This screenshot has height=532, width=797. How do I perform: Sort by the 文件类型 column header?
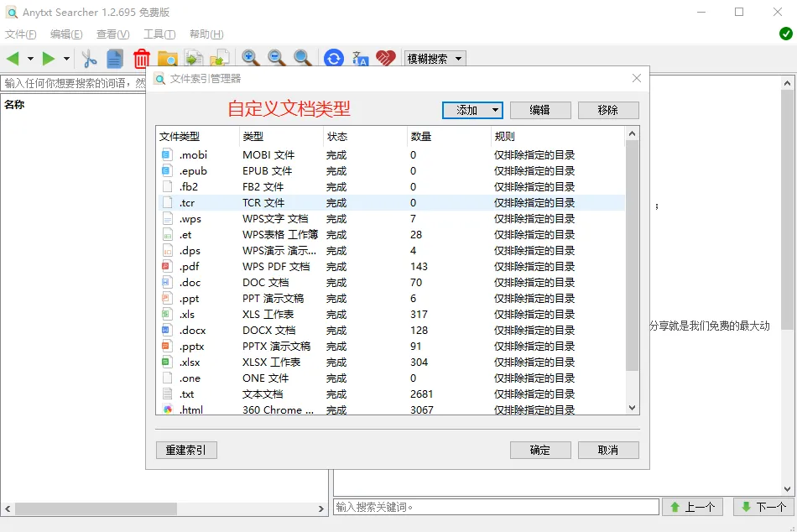coord(198,136)
